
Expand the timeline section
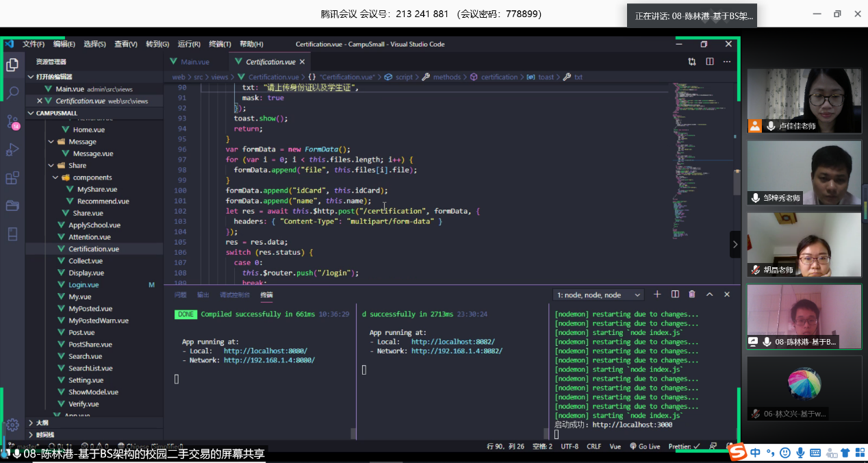94,434
